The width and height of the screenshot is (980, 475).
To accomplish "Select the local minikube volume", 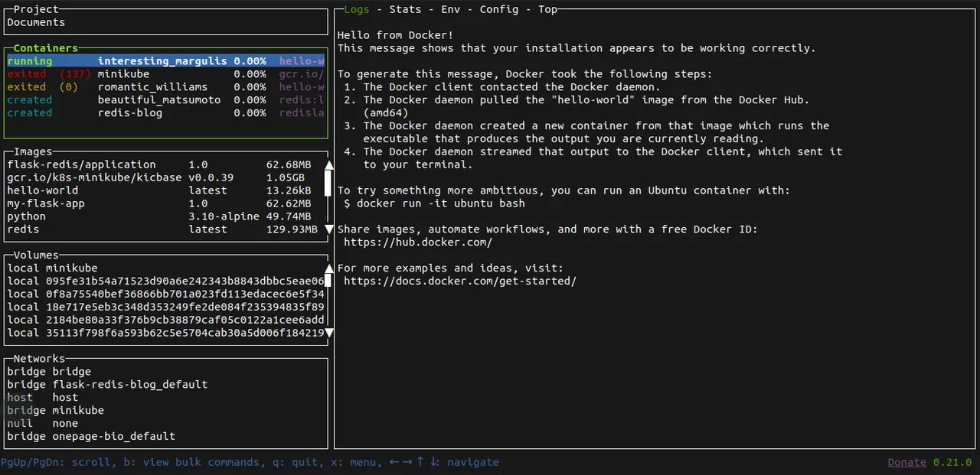I will pos(53,268).
